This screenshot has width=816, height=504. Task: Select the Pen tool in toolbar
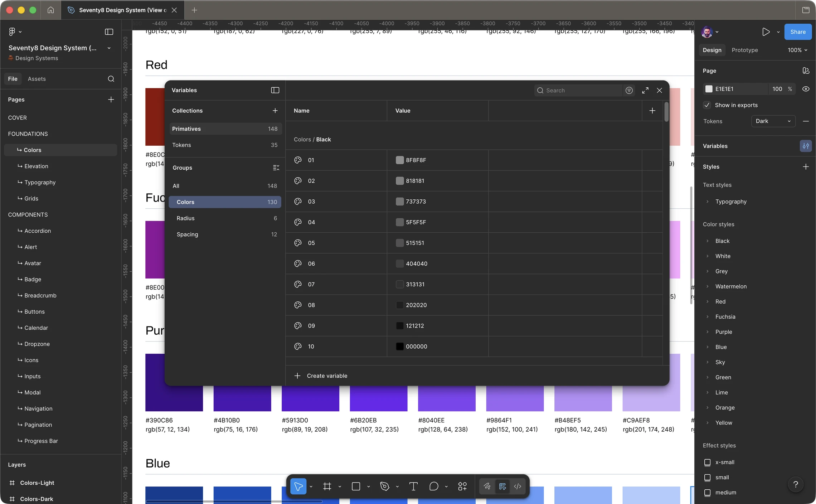click(385, 486)
